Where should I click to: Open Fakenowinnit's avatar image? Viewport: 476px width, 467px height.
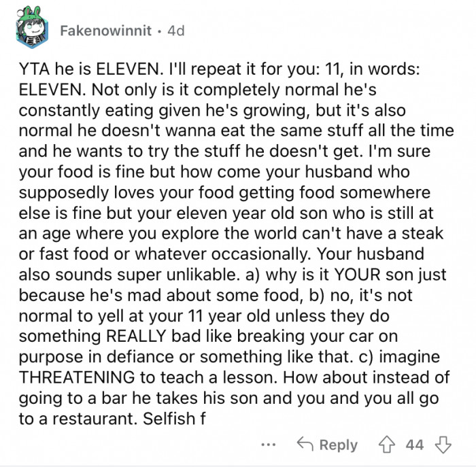(x=31, y=30)
